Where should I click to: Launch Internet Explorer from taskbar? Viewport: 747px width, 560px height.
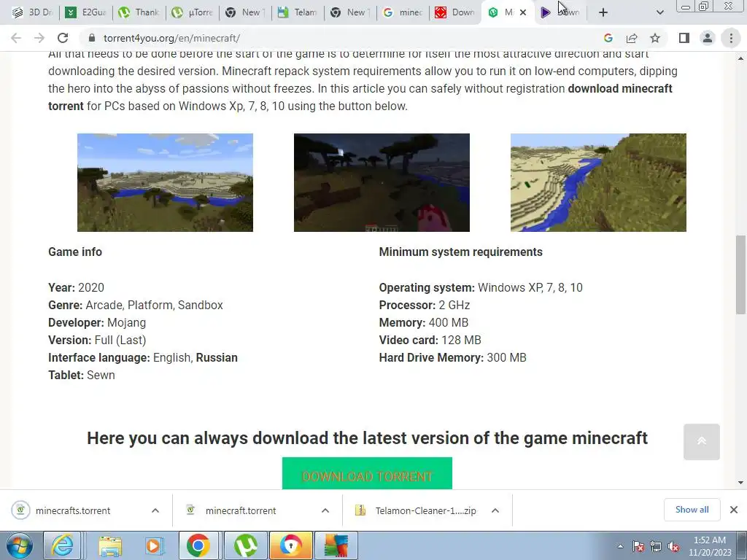pyautogui.click(x=63, y=545)
